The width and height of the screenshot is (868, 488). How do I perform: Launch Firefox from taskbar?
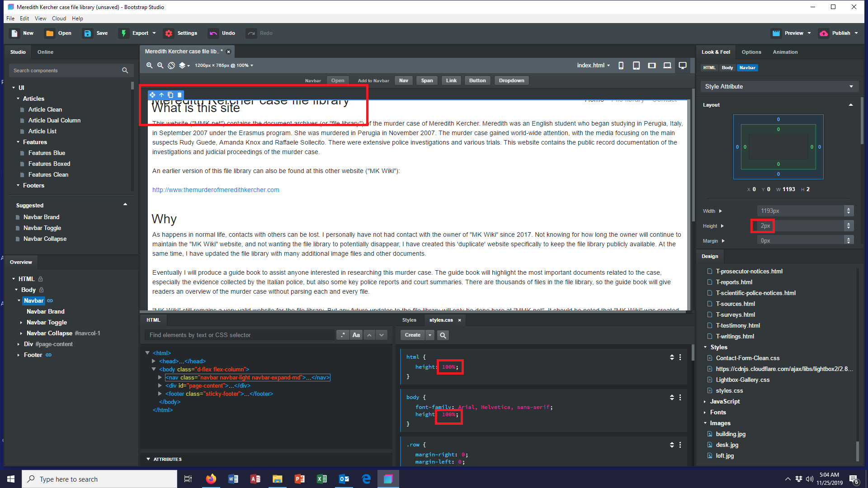[211, 479]
